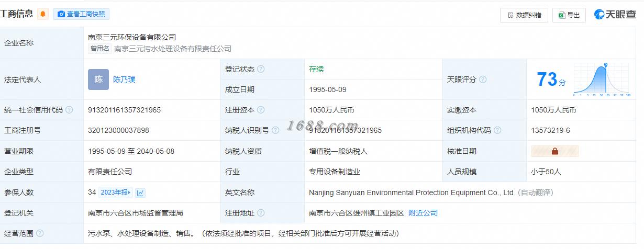
Task: Click help icon beside 统一社会信用代码
Action: tap(69, 110)
